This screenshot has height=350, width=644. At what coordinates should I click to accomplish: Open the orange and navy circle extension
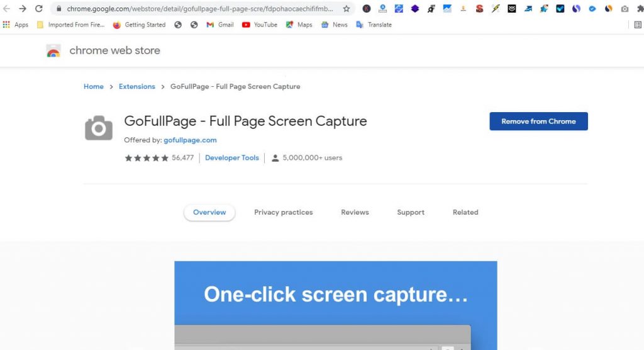(609, 9)
